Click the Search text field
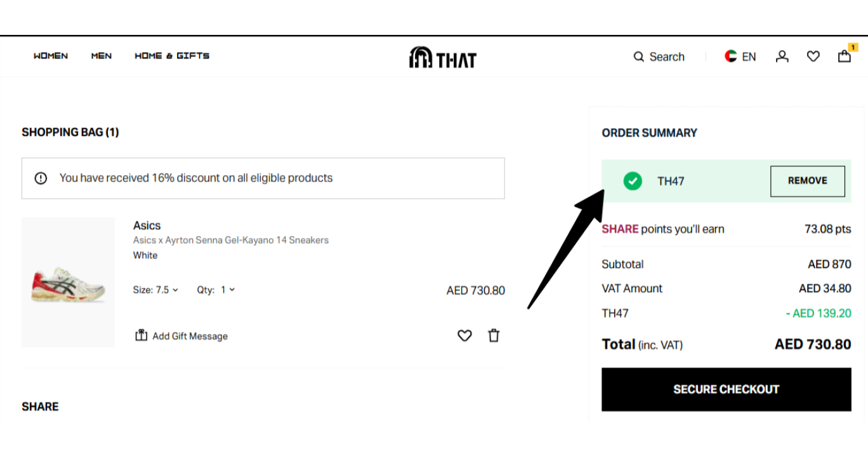This screenshot has width=868, height=457. [x=667, y=56]
